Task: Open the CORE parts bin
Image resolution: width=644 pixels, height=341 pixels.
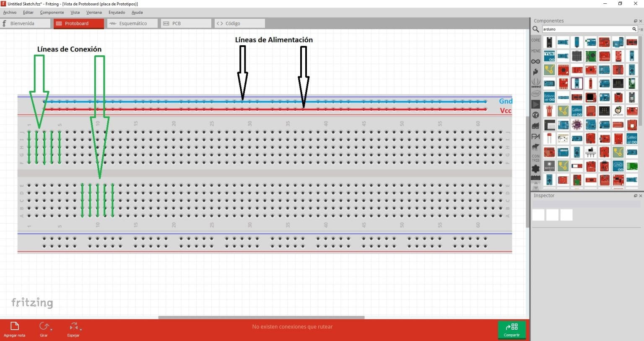Action: (x=535, y=40)
